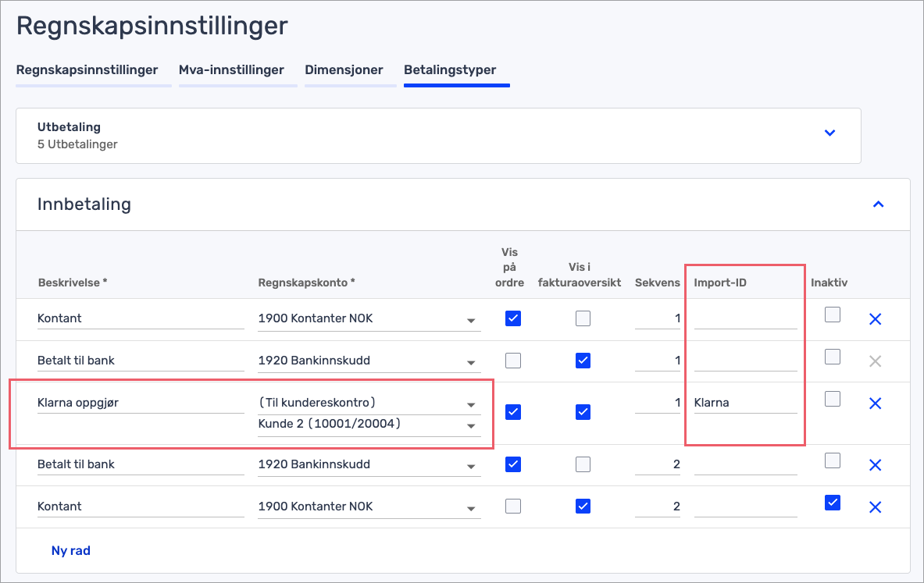
Task: Open the Kunde 2 (10001/20004) dropdown
Action: (470, 425)
